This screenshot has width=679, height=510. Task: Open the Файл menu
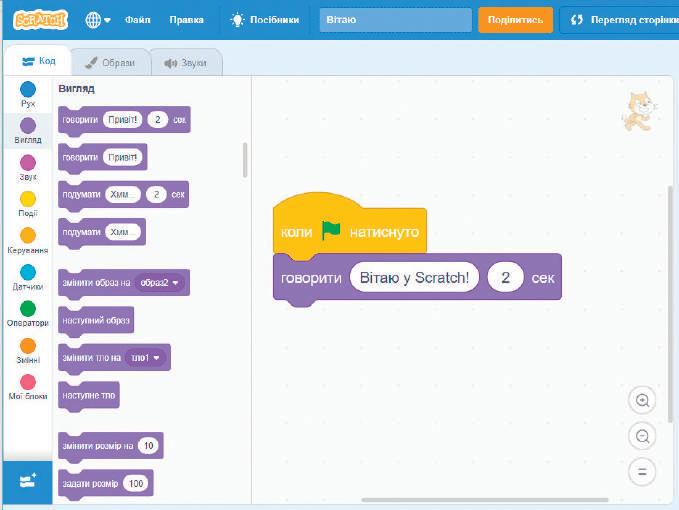point(138,20)
